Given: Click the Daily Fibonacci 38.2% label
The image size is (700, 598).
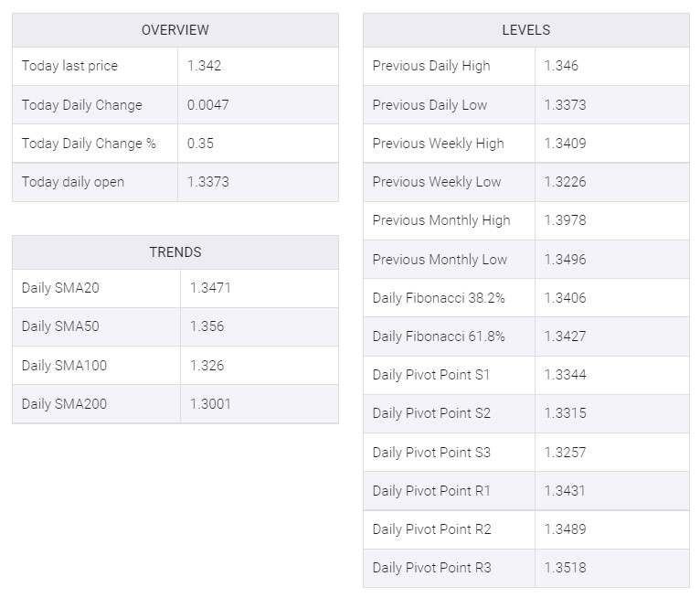Looking at the screenshot, I should (439, 298).
